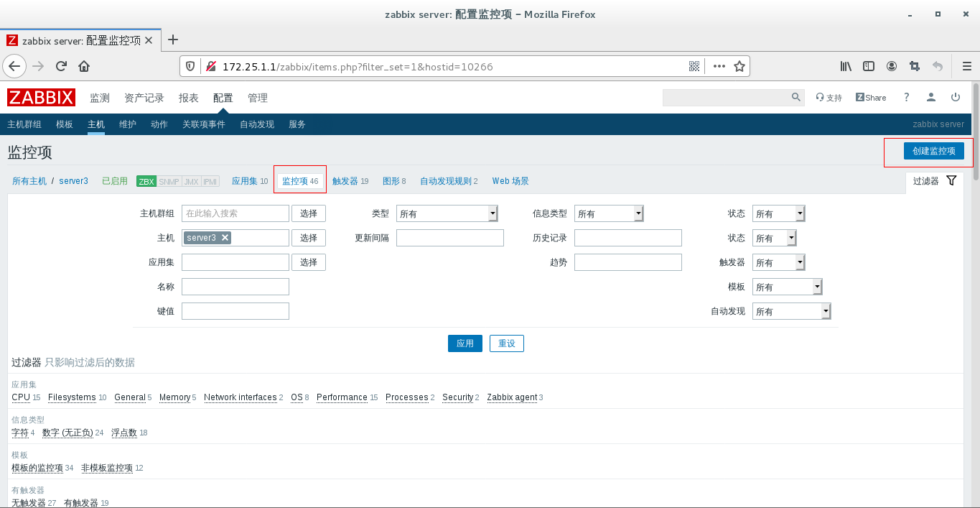Filter by Filesystems application subfilter
Screen dimensions: 980x508
pyautogui.click(x=72, y=397)
